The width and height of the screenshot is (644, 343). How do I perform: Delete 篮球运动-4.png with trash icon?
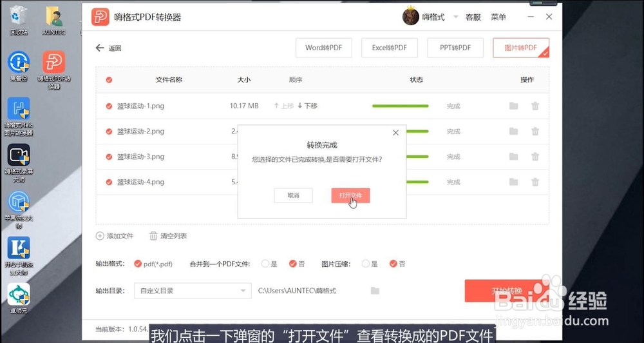(535, 182)
